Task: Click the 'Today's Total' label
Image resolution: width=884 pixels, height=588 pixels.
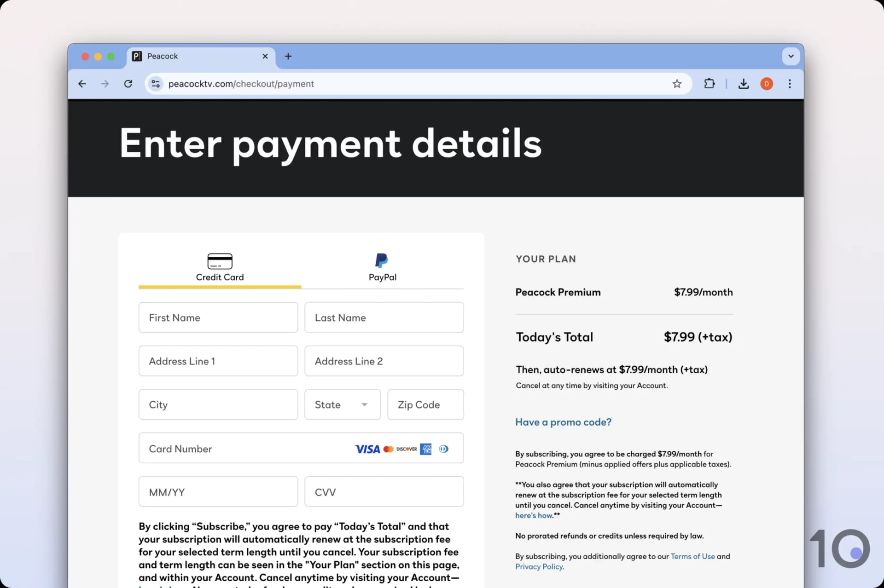Action: point(554,337)
